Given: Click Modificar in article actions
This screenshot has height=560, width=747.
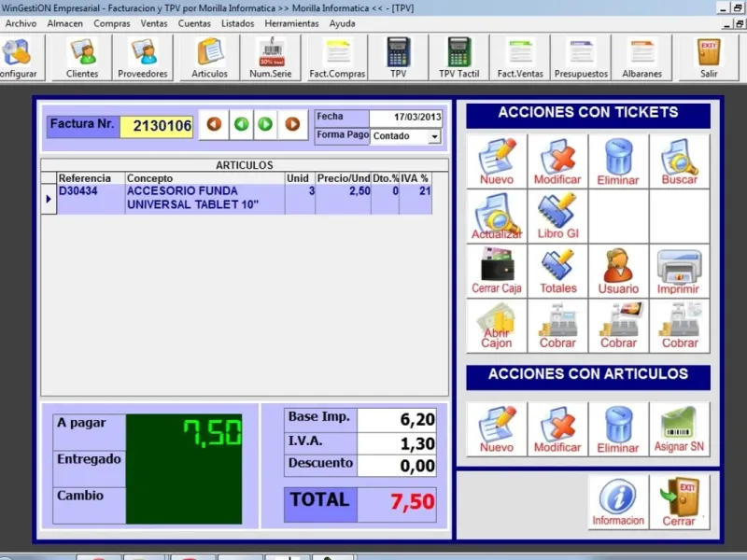Looking at the screenshot, I should tap(557, 429).
